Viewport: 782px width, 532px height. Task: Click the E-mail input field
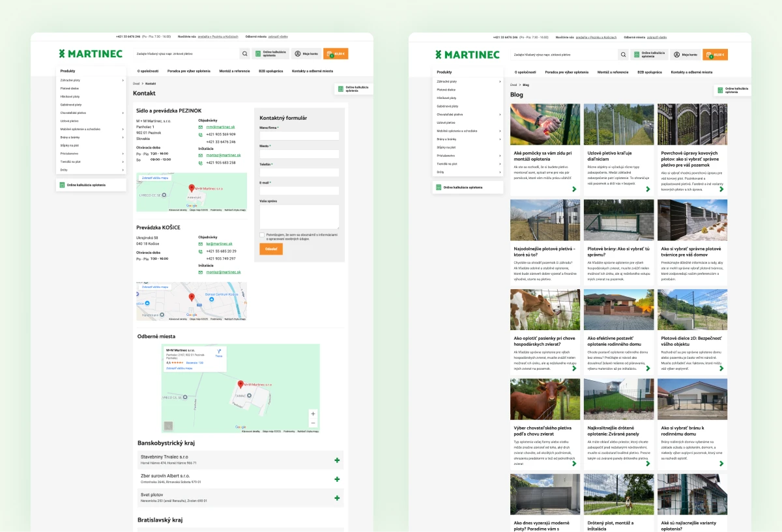click(299, 191)
